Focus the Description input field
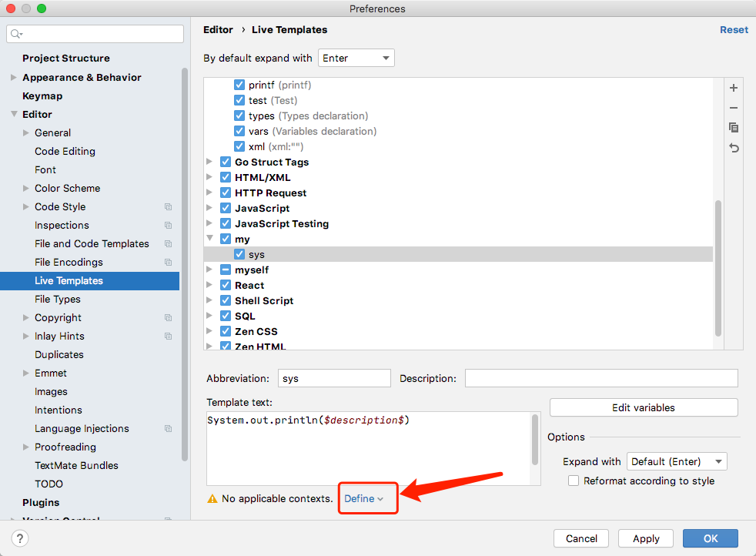The image size is (756, 556). pos(601,379)
